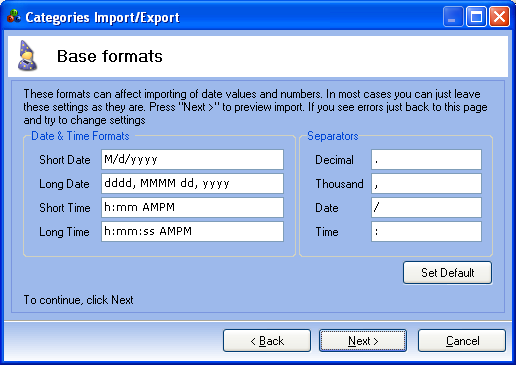Go back with the Back button
This screenshot has width=516, height=365.
(267, 341)
